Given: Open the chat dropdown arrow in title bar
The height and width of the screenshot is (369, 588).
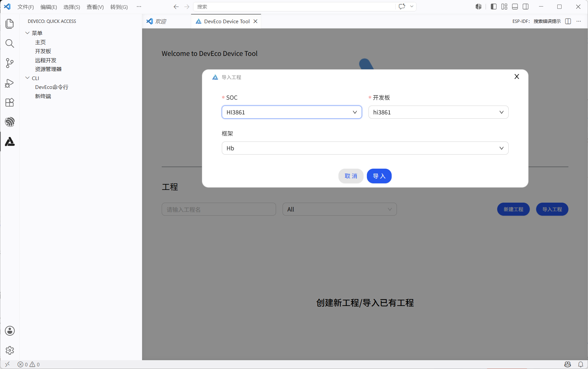Looking at the screenshot, I should tap(412, 7).
